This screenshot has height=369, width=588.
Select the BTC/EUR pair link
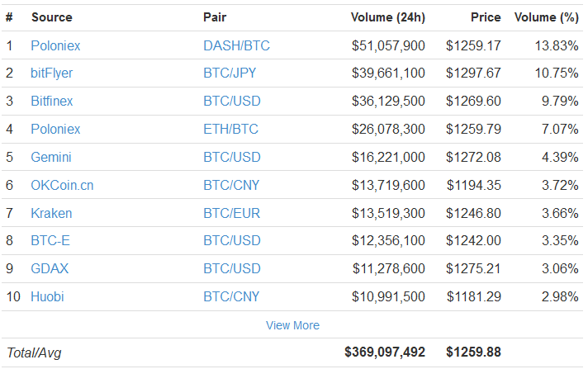[x=231, y=213]
